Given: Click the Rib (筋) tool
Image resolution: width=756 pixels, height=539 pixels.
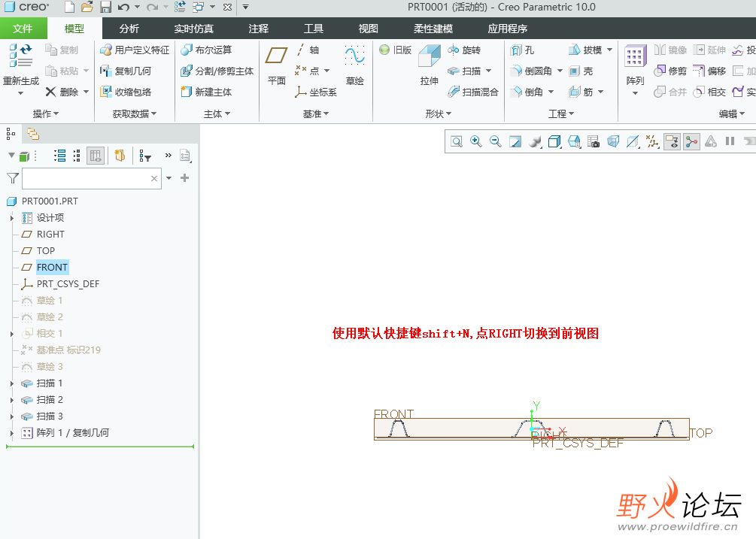Looking at the screenshot, I should (581, 92).
